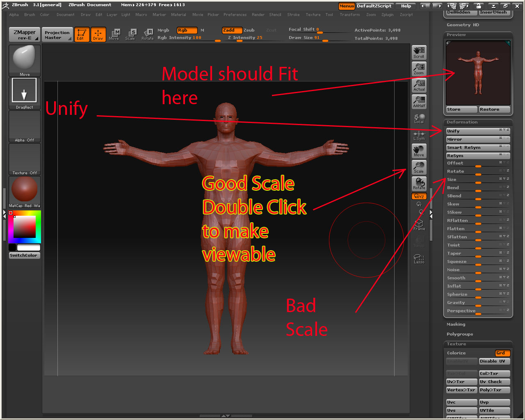Select the Actual size icon
Viewport: 525px width, 420px height.
(x=419, y=85)
